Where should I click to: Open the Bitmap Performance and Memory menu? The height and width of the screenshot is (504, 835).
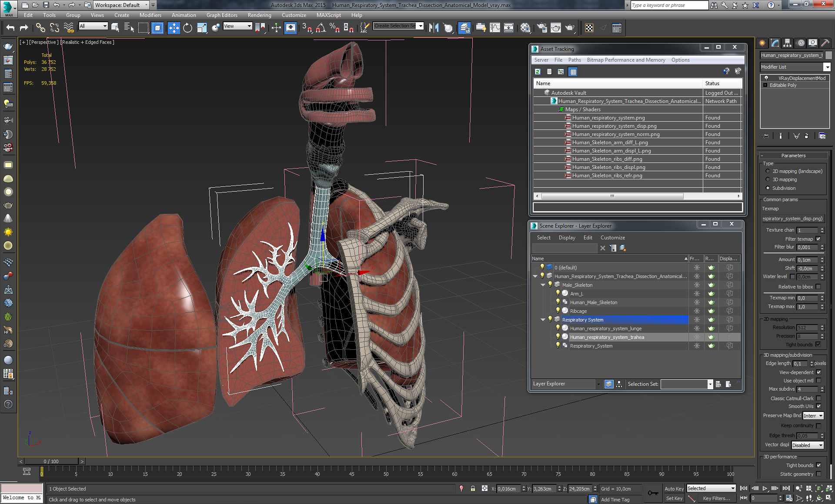[626, 60]
